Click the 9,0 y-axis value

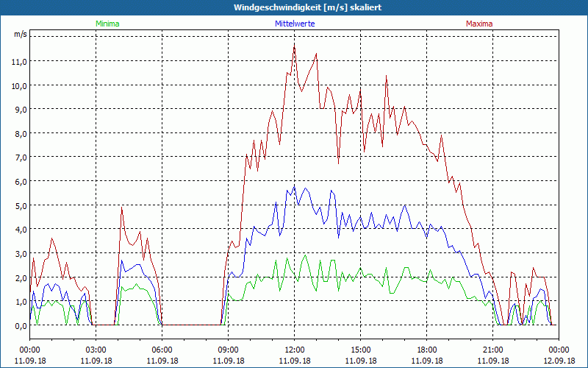click(x=21, y=110)
